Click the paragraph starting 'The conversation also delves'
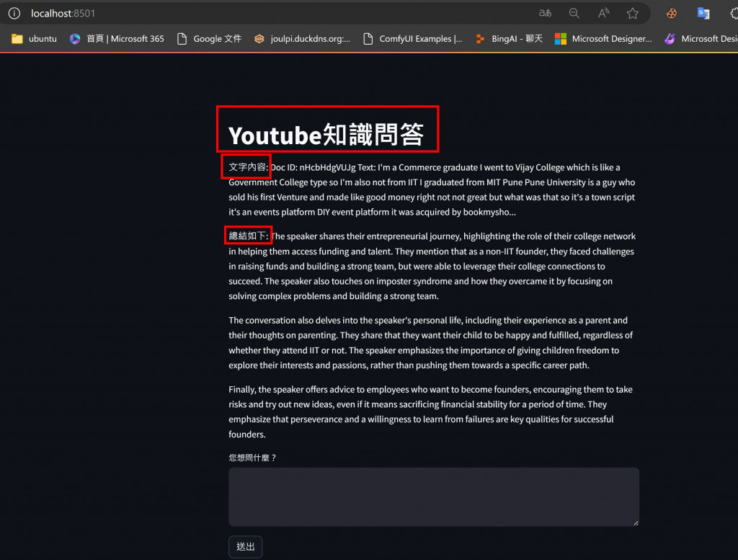 tap(431, 342)
